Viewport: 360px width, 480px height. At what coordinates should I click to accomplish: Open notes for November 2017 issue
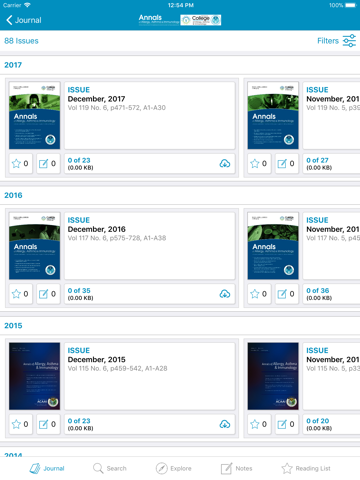(287, 164)
